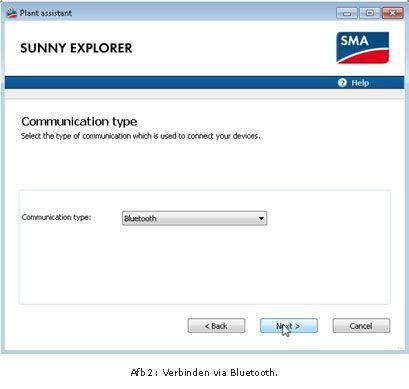Maximize the Plant assistant window
The width and height of the screenshot is (409, 389).
coord(370,13)
